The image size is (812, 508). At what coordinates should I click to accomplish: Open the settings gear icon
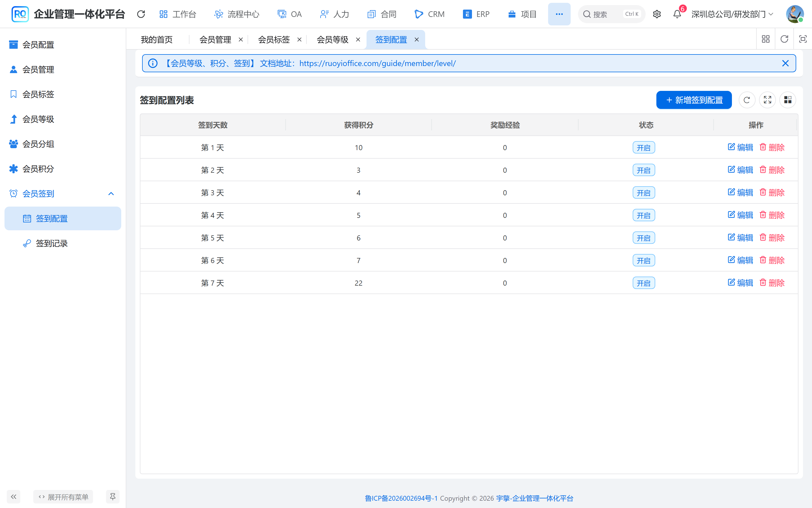tap(657, 14)
